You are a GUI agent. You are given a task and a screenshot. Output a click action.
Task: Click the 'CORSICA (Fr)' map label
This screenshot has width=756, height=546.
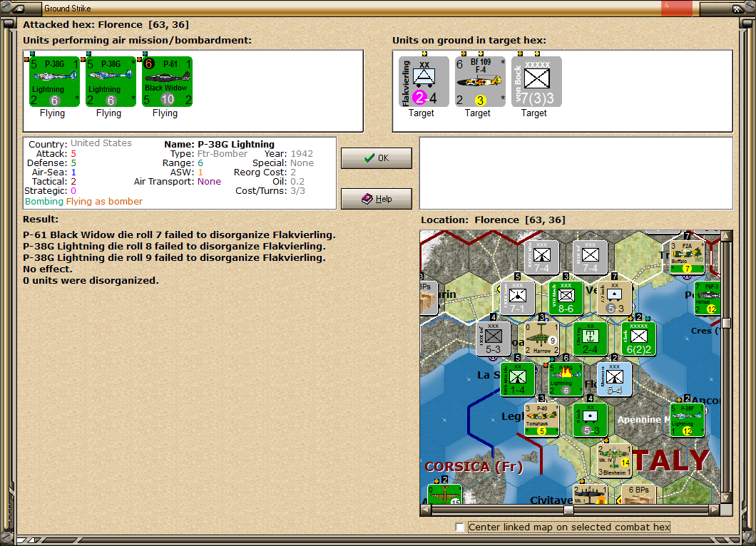coord(474,467)
